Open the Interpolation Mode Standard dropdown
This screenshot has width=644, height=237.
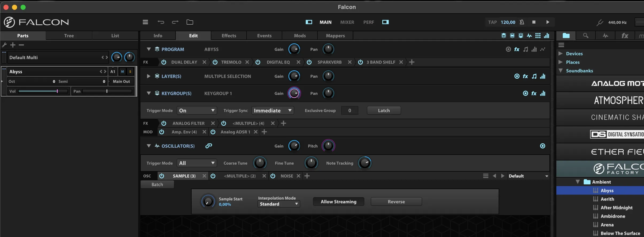(278, 204)
